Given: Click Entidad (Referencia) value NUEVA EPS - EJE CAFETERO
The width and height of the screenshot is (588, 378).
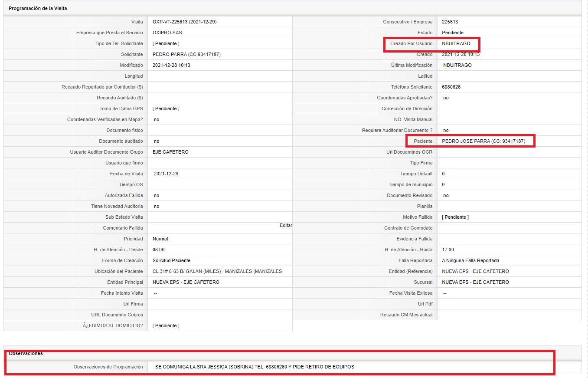Looking at the screenshot, I should 475,271.
